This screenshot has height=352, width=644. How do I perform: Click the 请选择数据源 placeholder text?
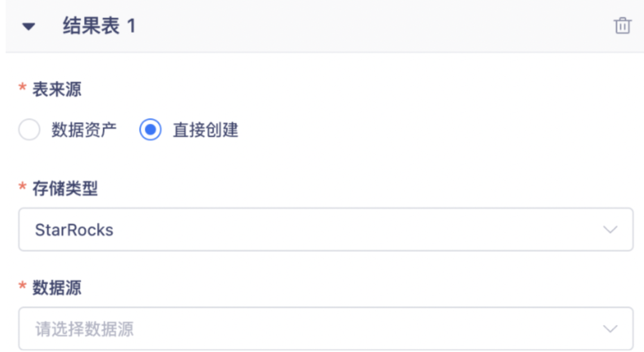tap(84, 329)
